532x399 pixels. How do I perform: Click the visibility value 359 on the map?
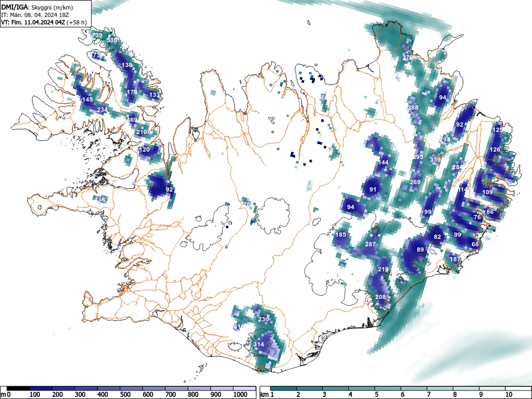435,160
